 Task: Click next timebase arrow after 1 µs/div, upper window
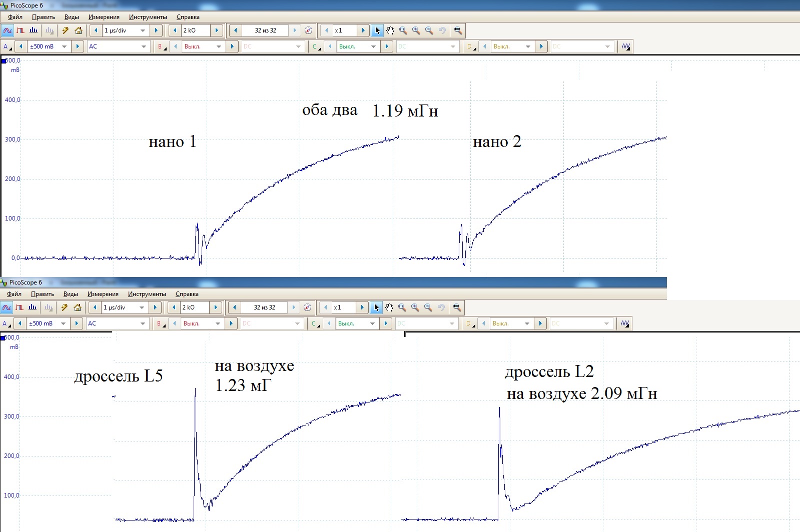tap(156, 30)
